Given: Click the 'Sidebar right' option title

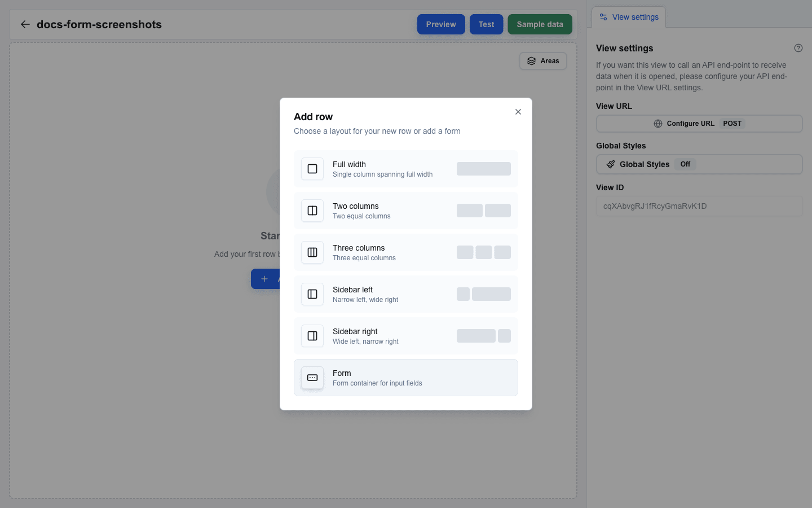Looking at the screenshot, I should pyautogui.click(x=355, y=331).
